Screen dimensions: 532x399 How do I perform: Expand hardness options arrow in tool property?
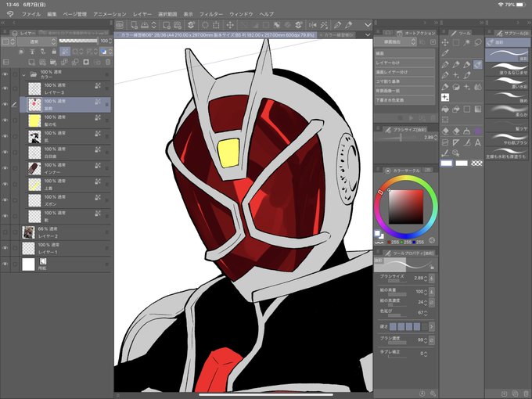[431, 327]
